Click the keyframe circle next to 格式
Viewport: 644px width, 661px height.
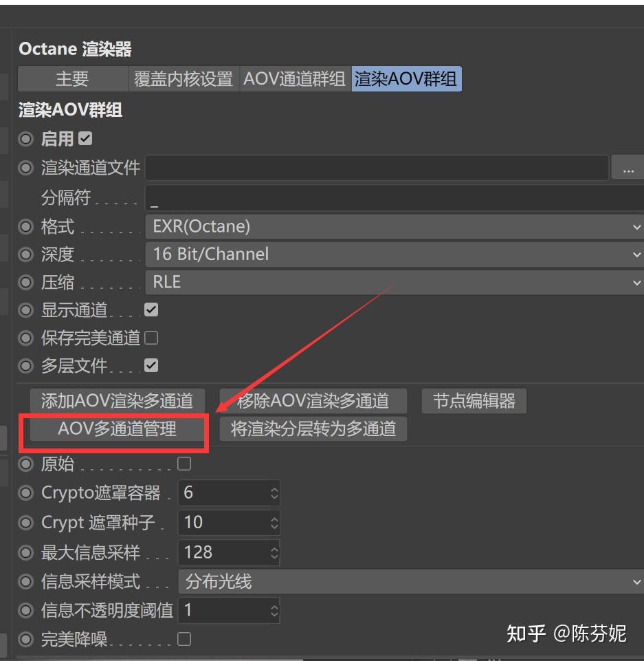coord(25,227)
